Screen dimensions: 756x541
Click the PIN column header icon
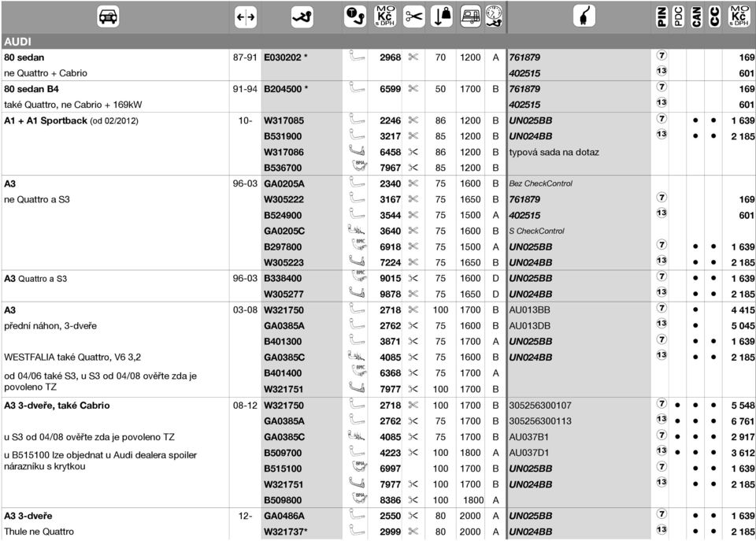pos(661,17)
